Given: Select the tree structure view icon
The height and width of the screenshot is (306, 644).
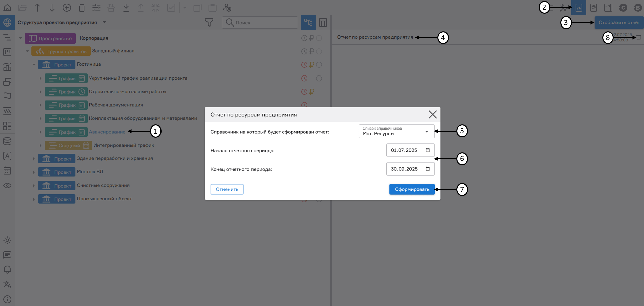Looking at the screenshot, I should (x=308, y=22).
